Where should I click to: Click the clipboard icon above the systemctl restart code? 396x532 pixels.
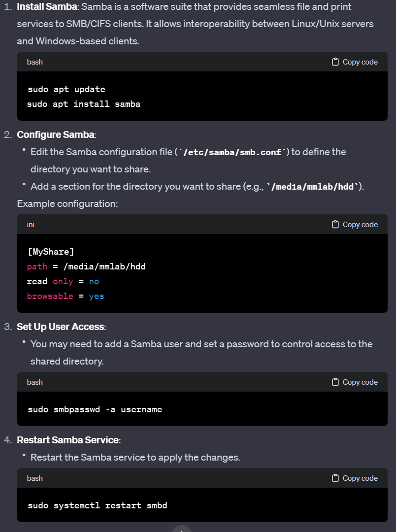(x=335, y=478)
